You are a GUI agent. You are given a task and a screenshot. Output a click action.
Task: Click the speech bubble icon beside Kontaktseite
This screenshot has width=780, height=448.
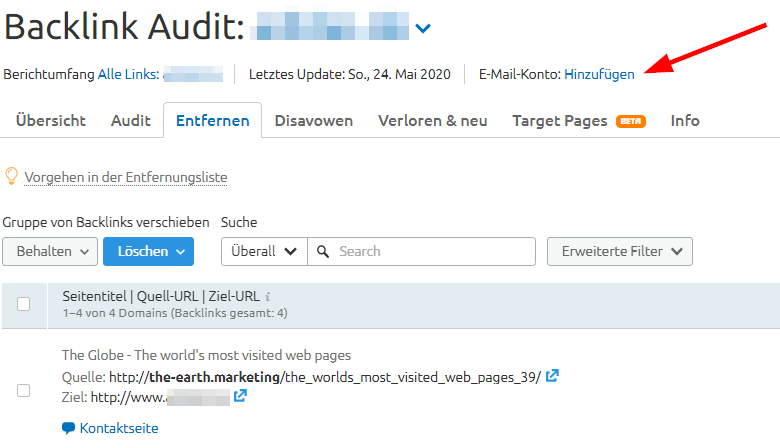click(x=68, y=428)
